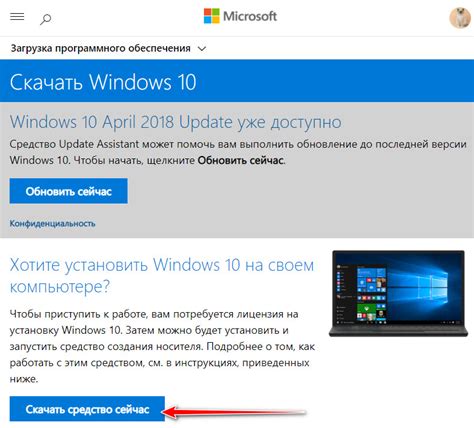
Task: Click the search magnifier icon
Action: click(x=46, y=19)
